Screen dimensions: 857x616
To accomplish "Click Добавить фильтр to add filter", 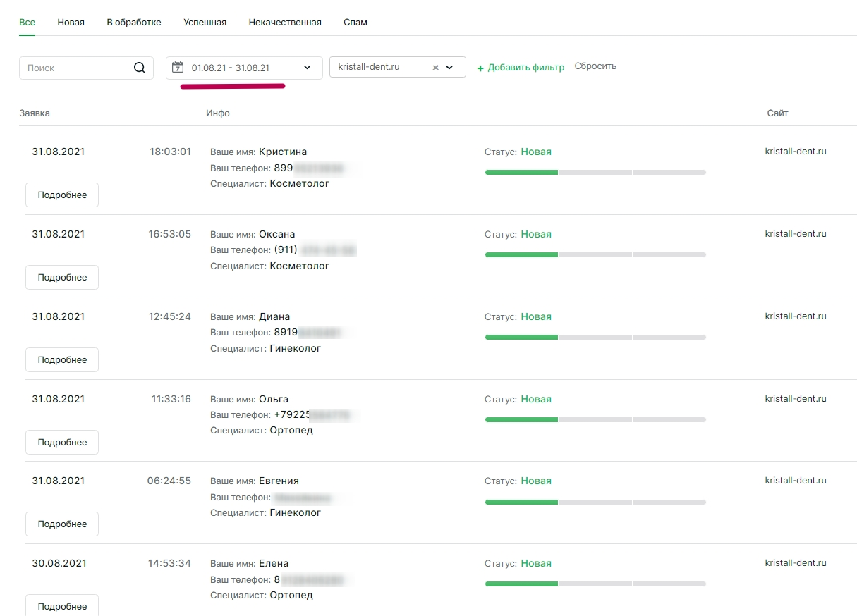I will [521, 68].
